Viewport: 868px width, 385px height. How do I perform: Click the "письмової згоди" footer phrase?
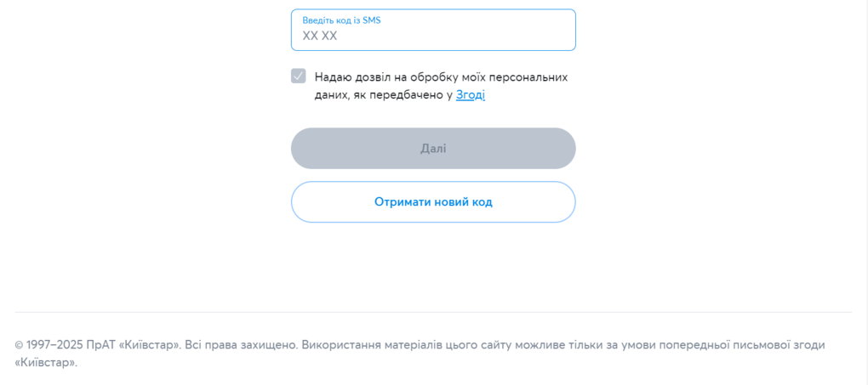pos(781,345)
